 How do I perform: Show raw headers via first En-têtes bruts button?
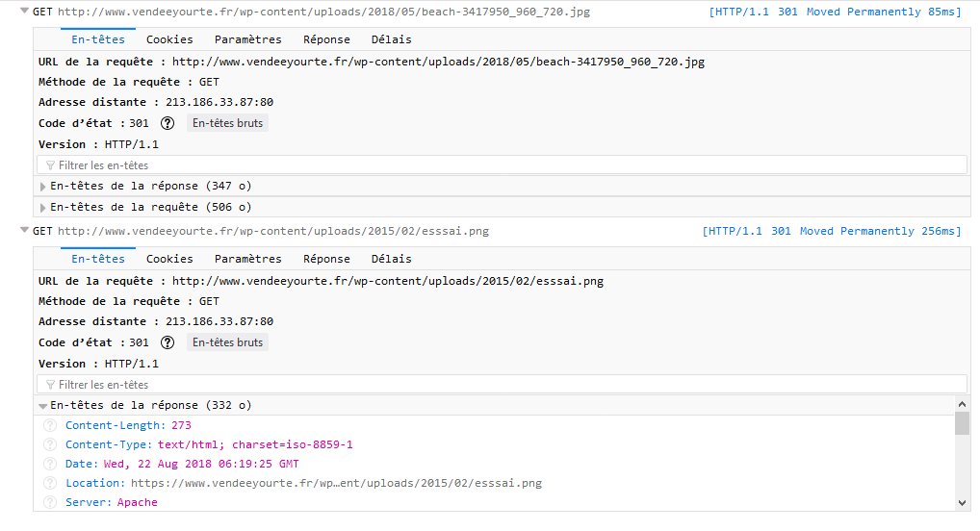click(227, 123)
